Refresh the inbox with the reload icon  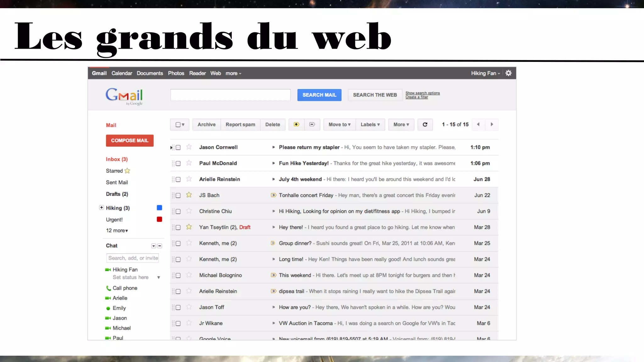click(x=425, y=124)
